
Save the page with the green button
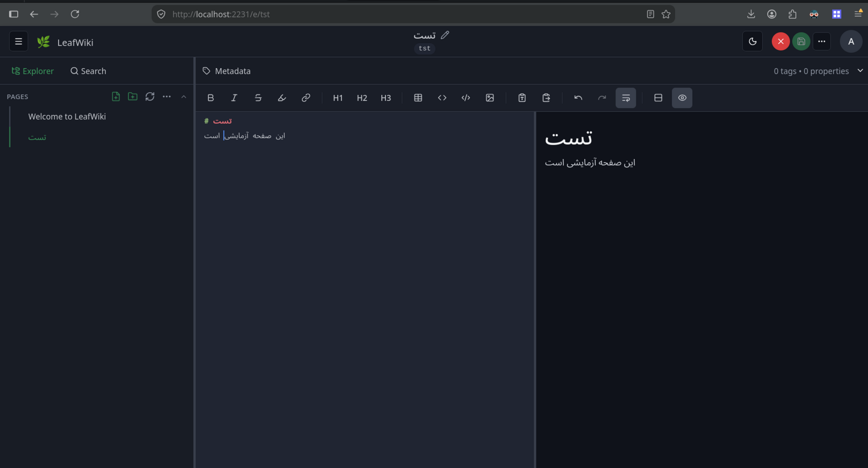tap(801, 41)
